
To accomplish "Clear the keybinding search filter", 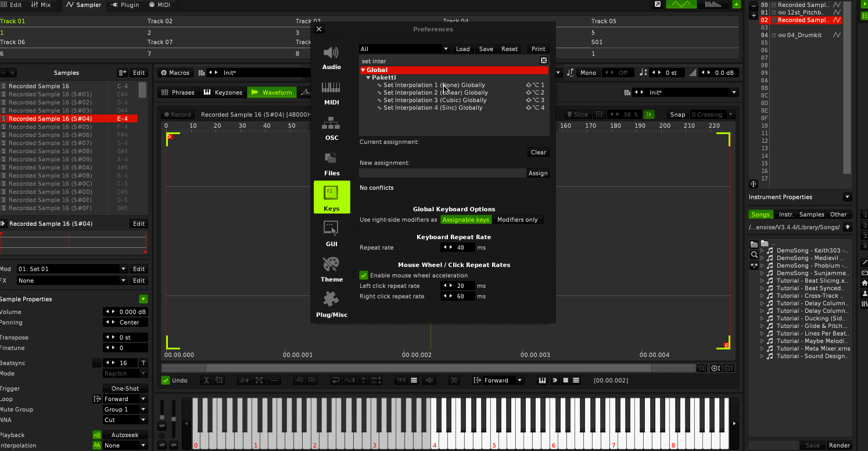I will [544, 60].
